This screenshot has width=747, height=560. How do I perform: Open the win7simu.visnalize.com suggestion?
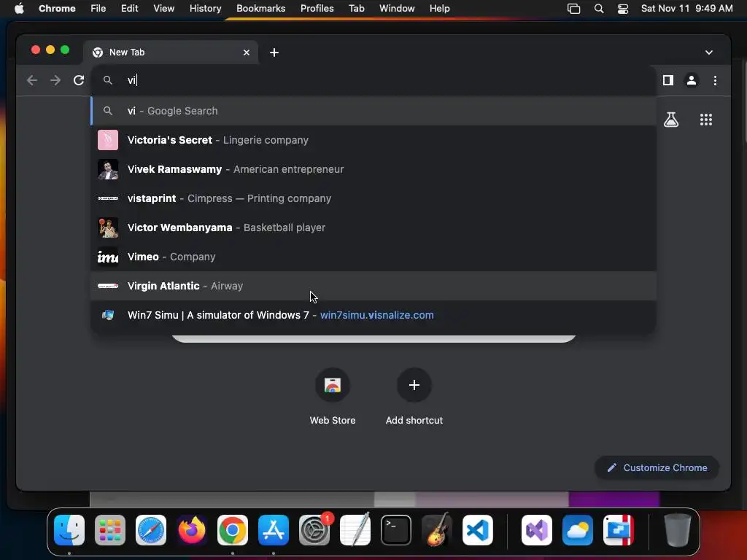click(x=374, y=315)
